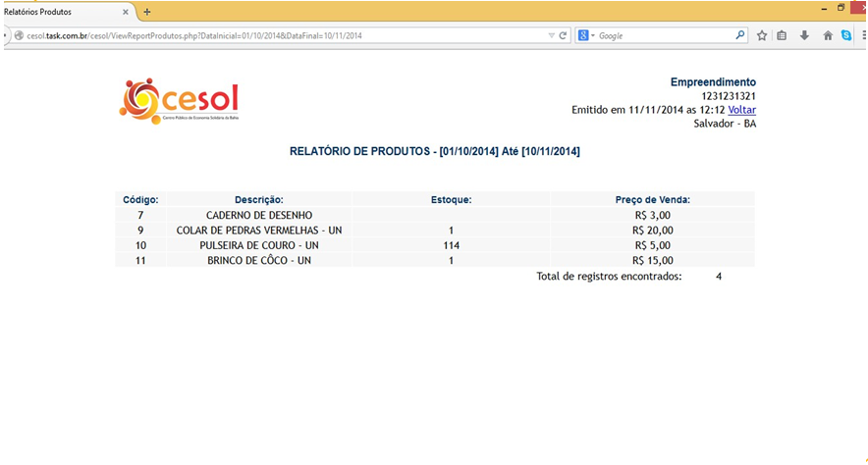Image resolution: width=868 pixels, height=465 pixels.
Task: Click the Preço de Venda column header
Action: click(x=652, y=199)
